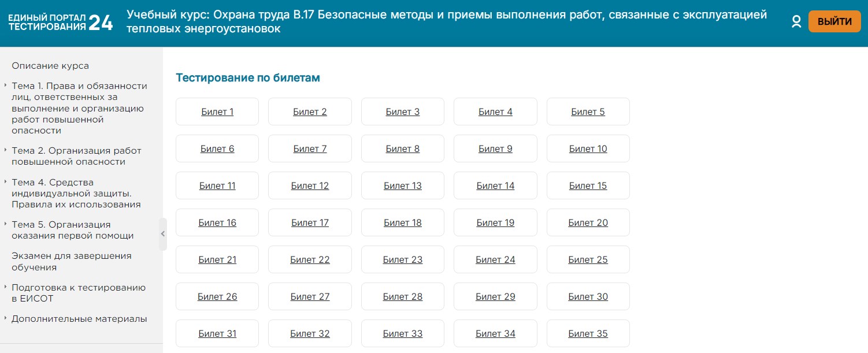The width and height of the screenshot is (868, 353).
Task: Expand Тема 2 Организация работ arrow
Action: (x=5, y=150)
